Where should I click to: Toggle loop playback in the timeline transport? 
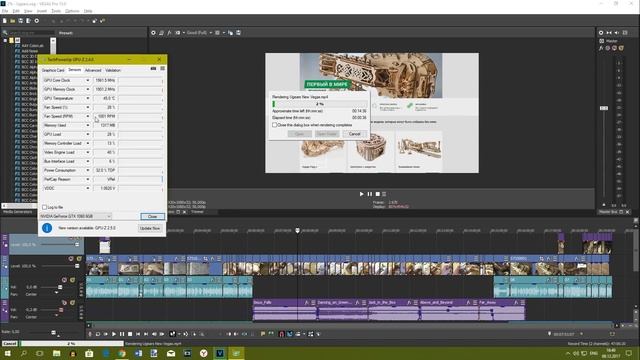[x=98, y=334]
